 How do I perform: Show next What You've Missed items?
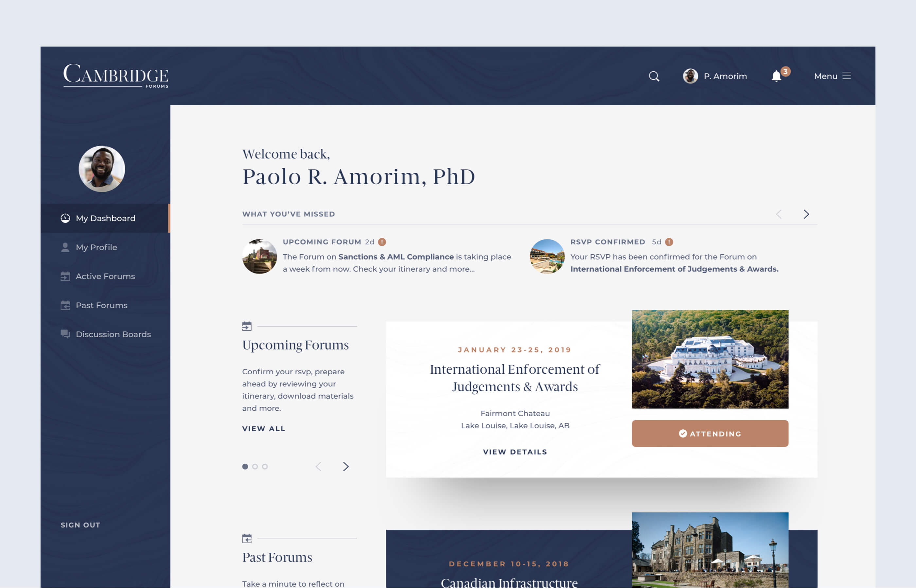click(806, 214)
